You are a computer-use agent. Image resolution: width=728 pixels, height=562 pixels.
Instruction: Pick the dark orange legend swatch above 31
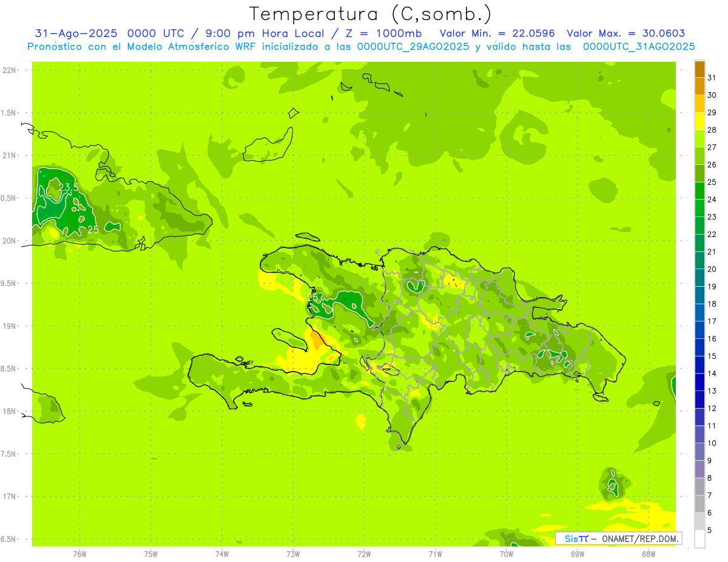699,69
